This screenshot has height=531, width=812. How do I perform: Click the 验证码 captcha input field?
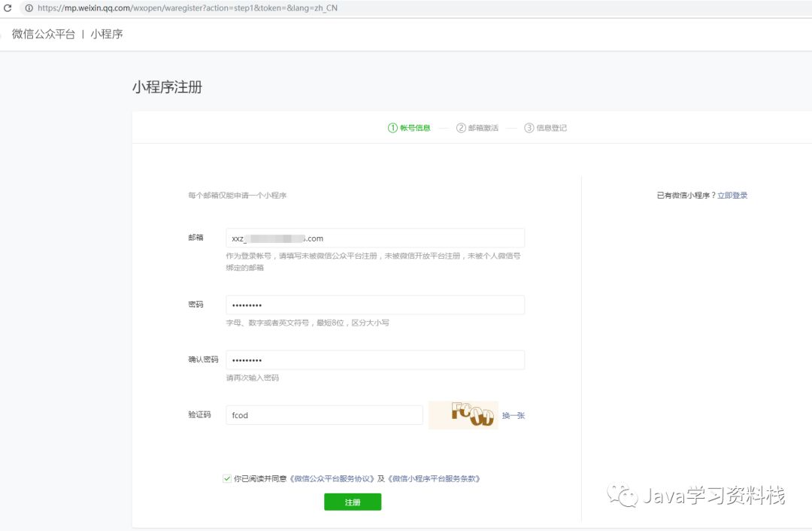click(324, 415)
